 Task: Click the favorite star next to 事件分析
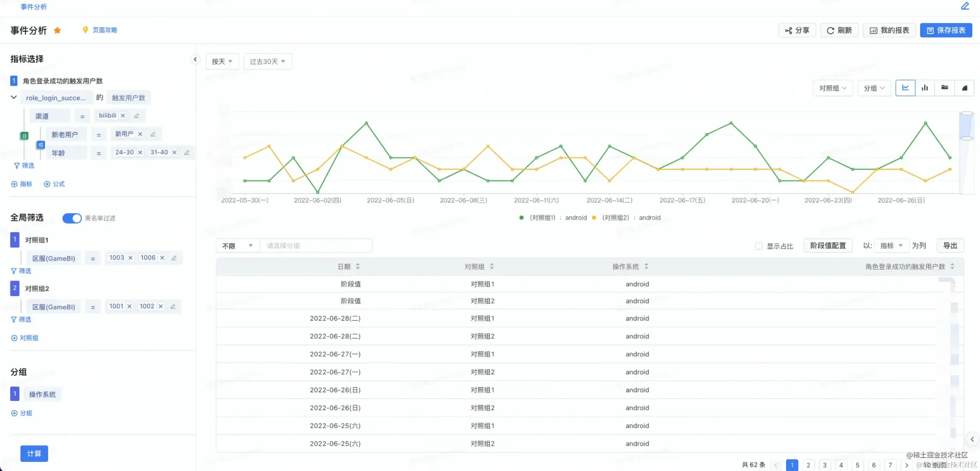pos(57,30)
